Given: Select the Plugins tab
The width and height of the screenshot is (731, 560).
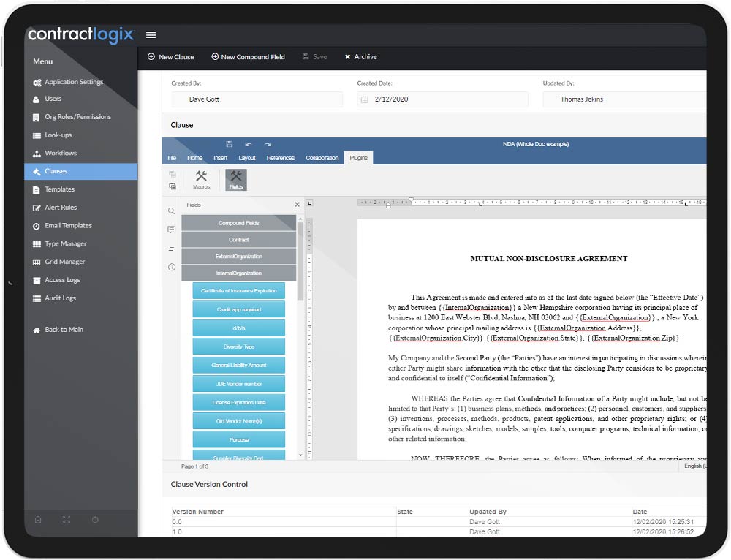Looking at the screenshot, I should click(358, 158).
